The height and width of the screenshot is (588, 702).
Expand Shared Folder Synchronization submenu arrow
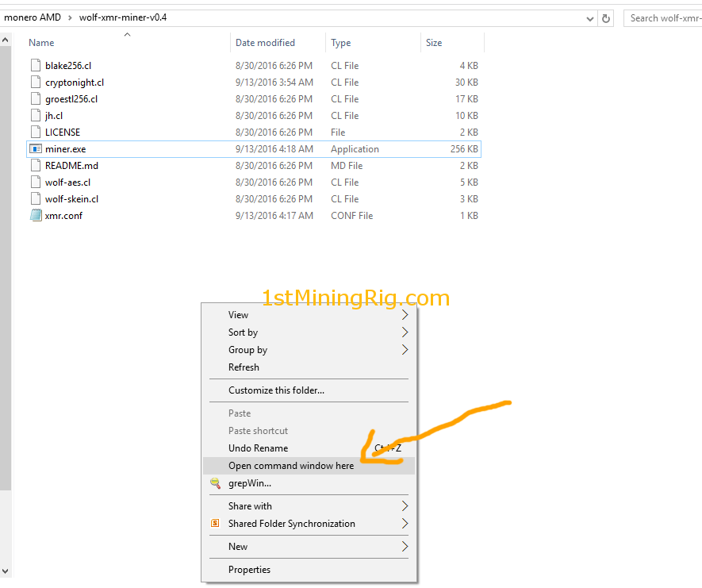tap(405, 524)
